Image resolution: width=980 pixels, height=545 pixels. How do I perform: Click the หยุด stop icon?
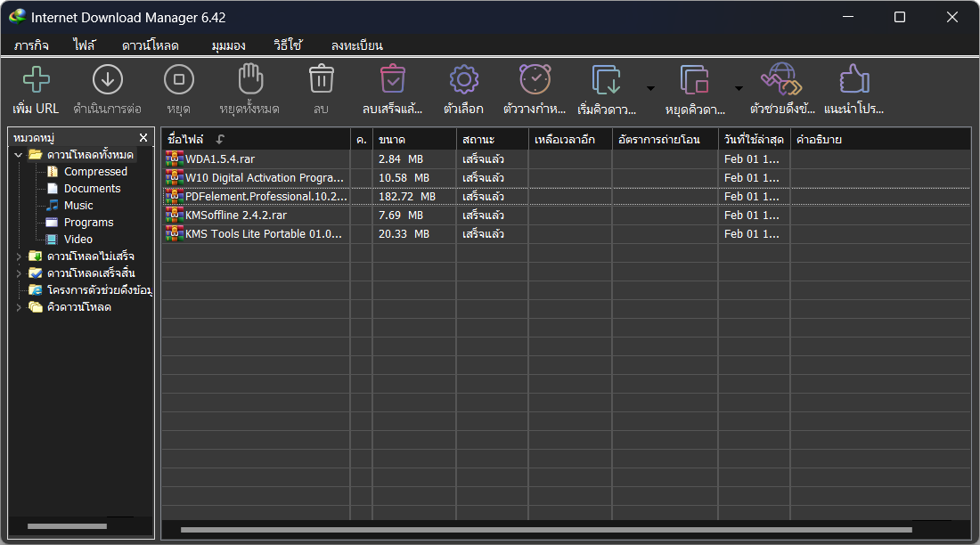click(179, 80)
